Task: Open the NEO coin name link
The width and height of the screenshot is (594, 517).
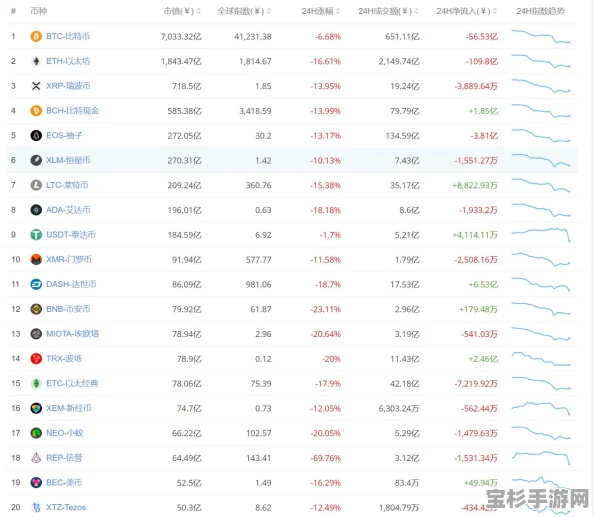Action: [64, 433]
